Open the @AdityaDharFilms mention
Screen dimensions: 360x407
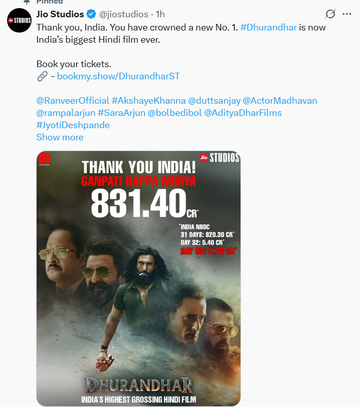(x=243, y=113)
